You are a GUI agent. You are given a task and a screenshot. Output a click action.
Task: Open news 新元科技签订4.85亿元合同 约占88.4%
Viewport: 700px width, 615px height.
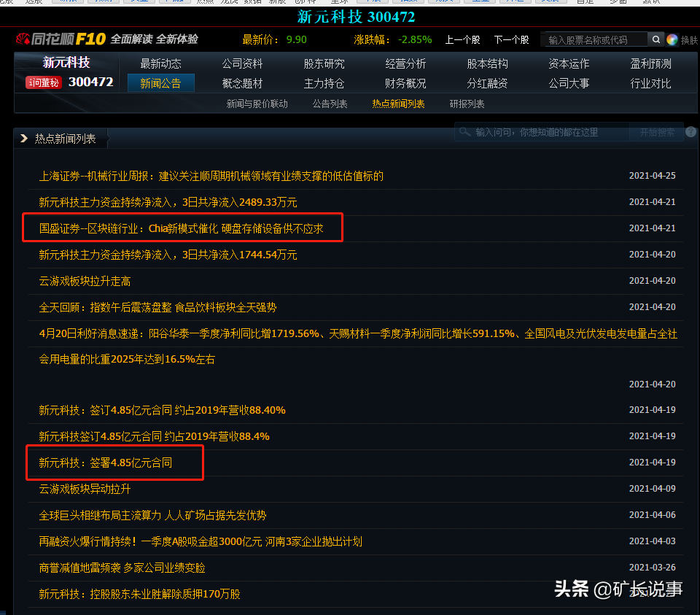(x=154, y=436)
